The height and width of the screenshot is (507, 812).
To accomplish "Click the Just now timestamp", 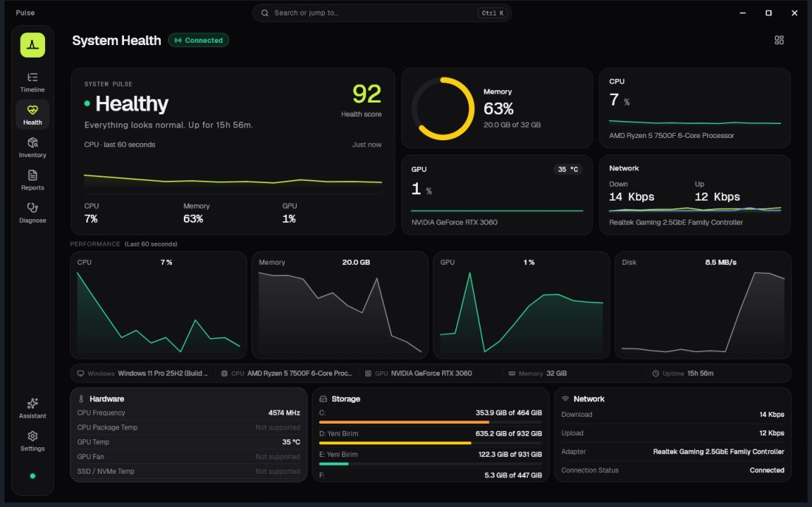I will [x=367, y=145].
